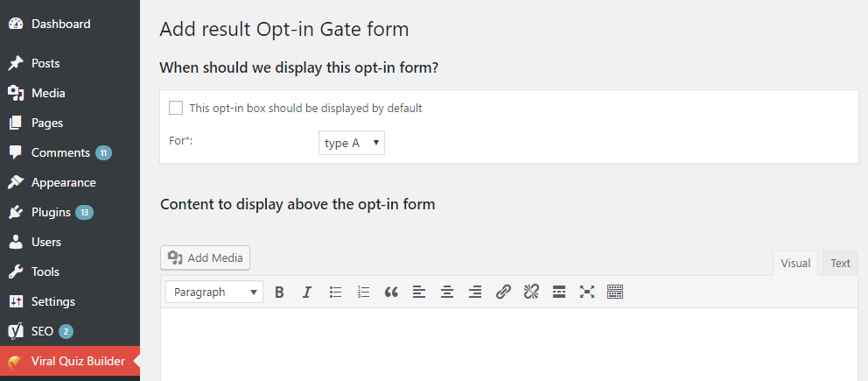Insert a numbered list
The height and width of the screenshot is (381, 868).
tap(363, 293)
